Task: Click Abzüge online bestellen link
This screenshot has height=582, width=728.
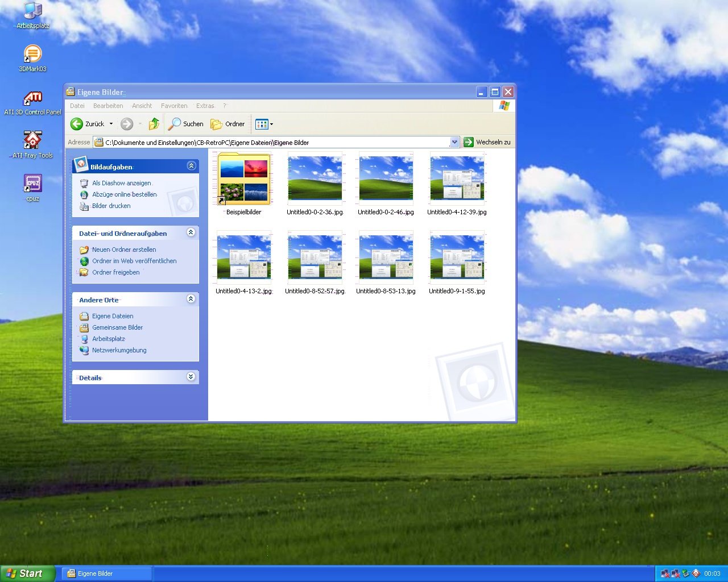Action: (x=125, y=194)
